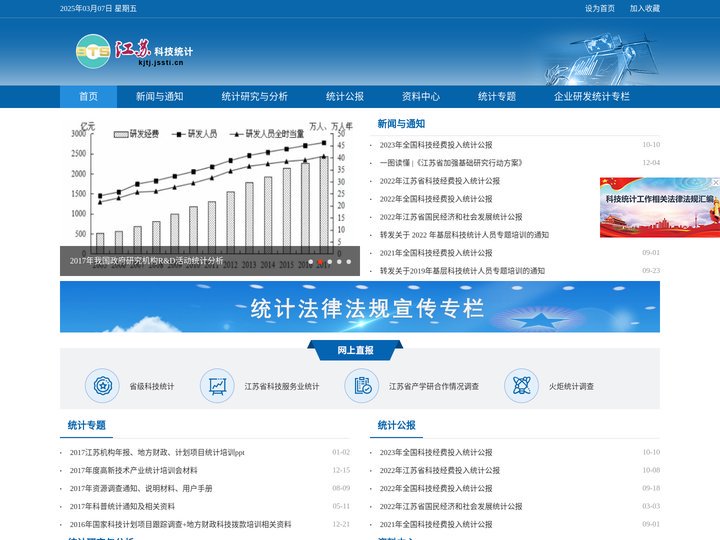
Task: Open the 企业研发统计专栏 navigation menu
Action: [x=591, y=96]
